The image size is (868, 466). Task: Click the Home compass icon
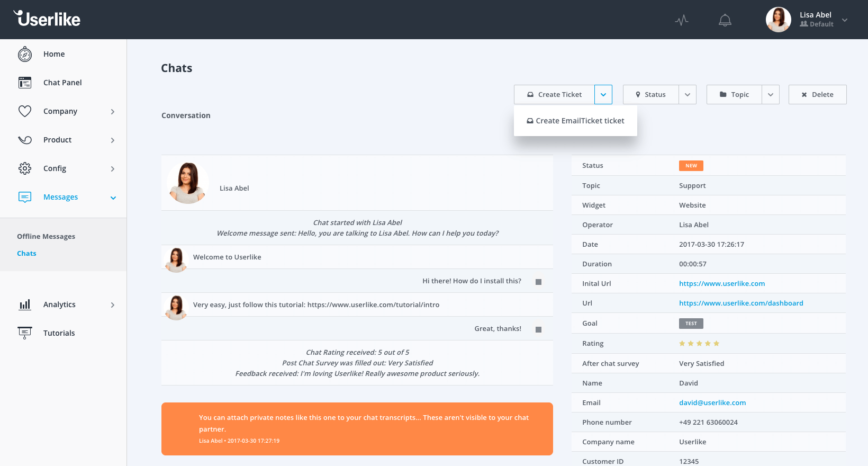[x=25, y=54]
